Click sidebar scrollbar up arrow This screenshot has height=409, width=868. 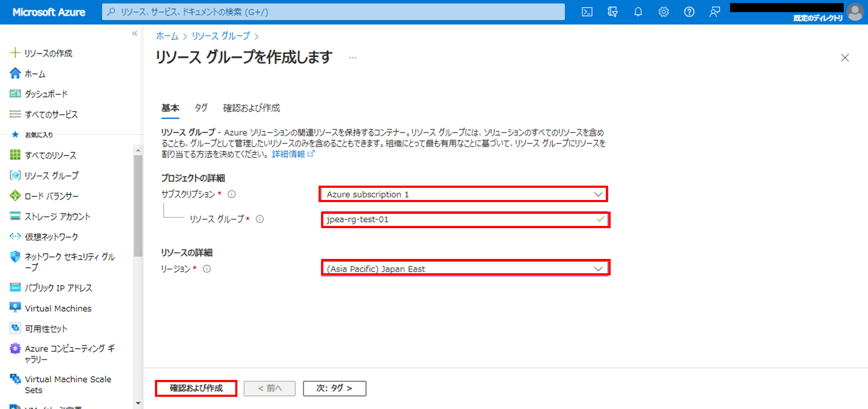138,150
